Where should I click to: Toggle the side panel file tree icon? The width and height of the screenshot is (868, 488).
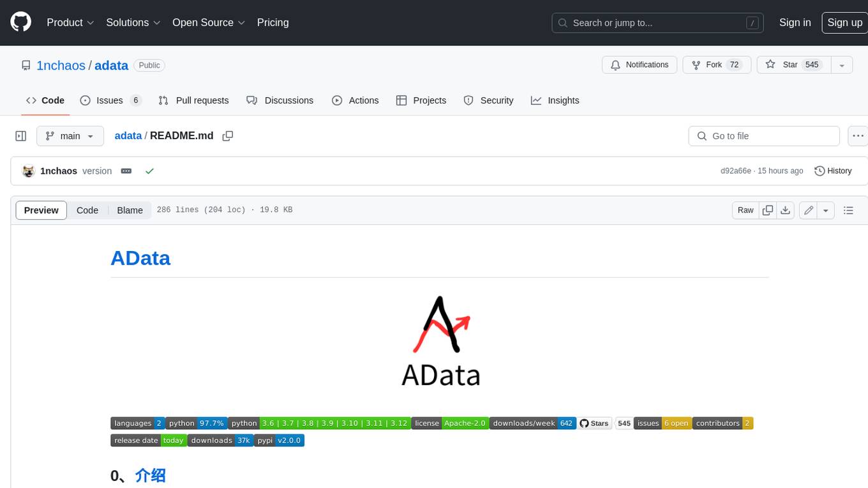point(21,136)
